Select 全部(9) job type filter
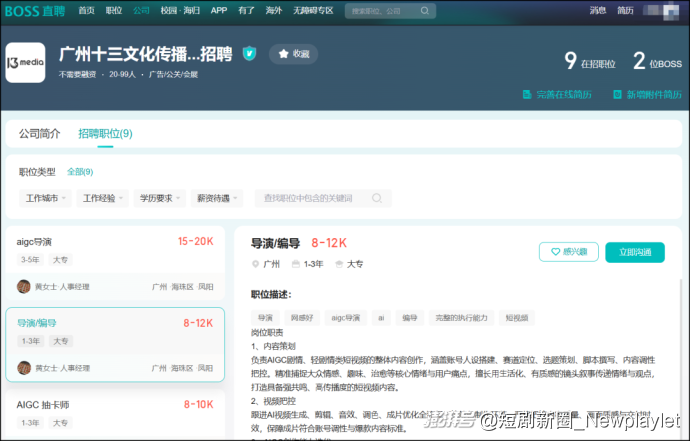Screen dimensions: 690x441 tap(80, 172)
